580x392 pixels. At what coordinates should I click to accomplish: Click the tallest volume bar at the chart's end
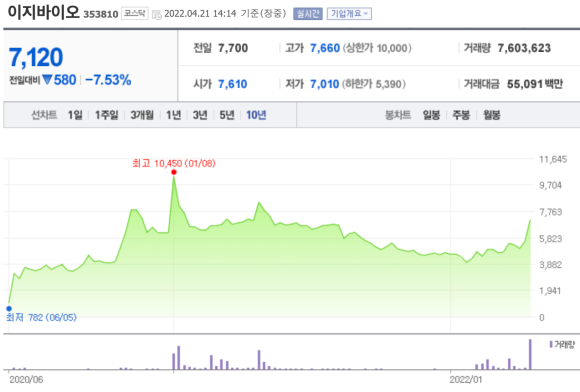(530, 354)
